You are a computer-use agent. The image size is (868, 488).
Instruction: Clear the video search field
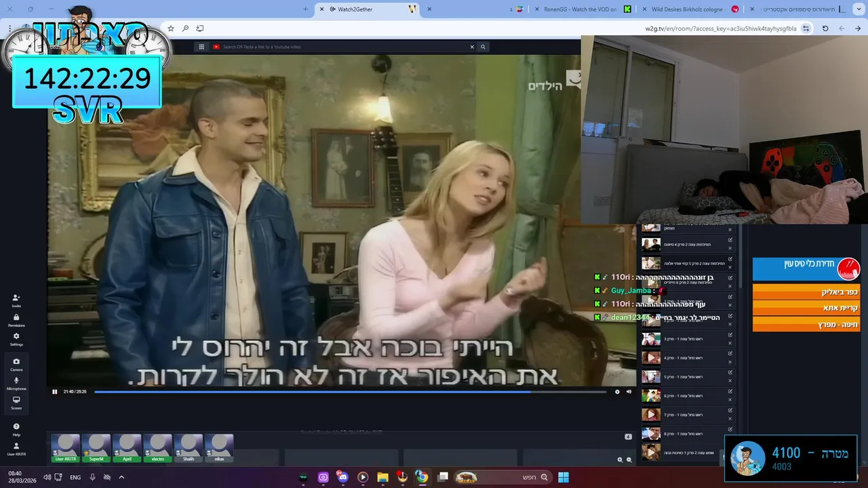[472, 47]
